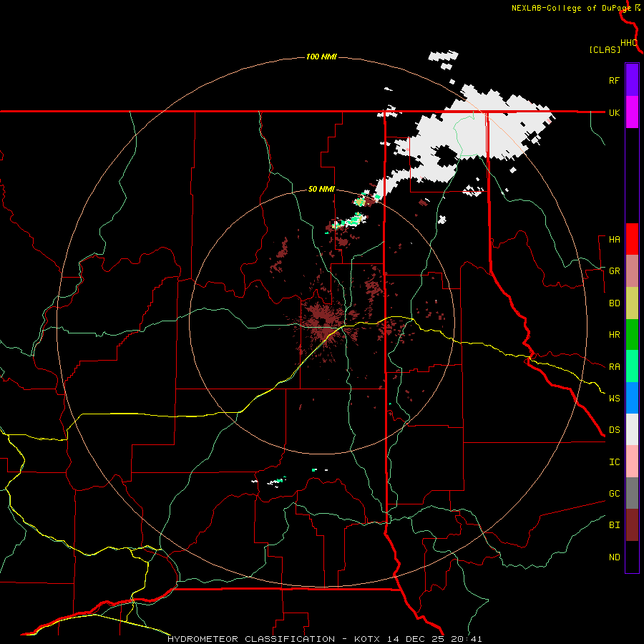The height and width of the screenshot is (644, 644).
Task: Click the RA legend label
Action: (x=614, y=367)
